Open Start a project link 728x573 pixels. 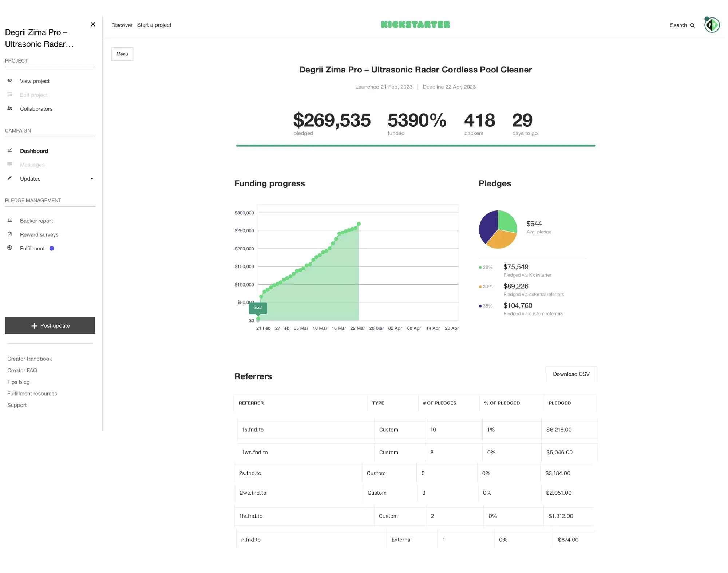[x=154, y=25]
